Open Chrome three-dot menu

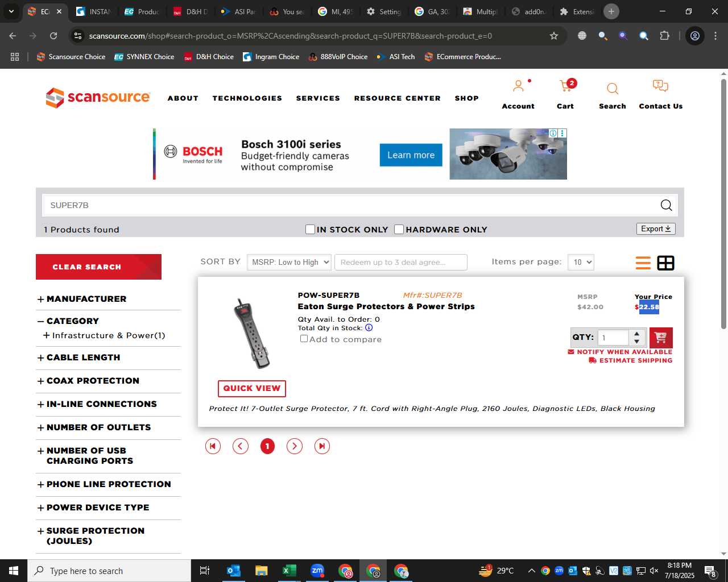pos(715,36)
